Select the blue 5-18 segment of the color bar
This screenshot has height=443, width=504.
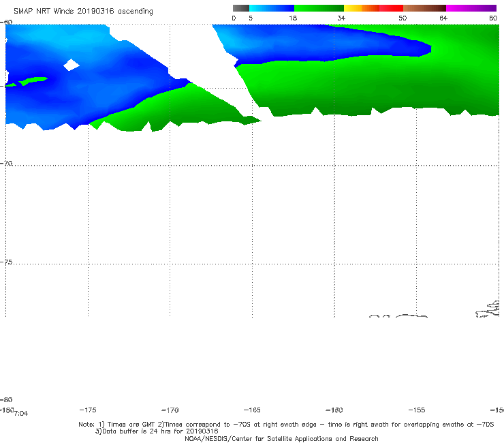[272, 8]
